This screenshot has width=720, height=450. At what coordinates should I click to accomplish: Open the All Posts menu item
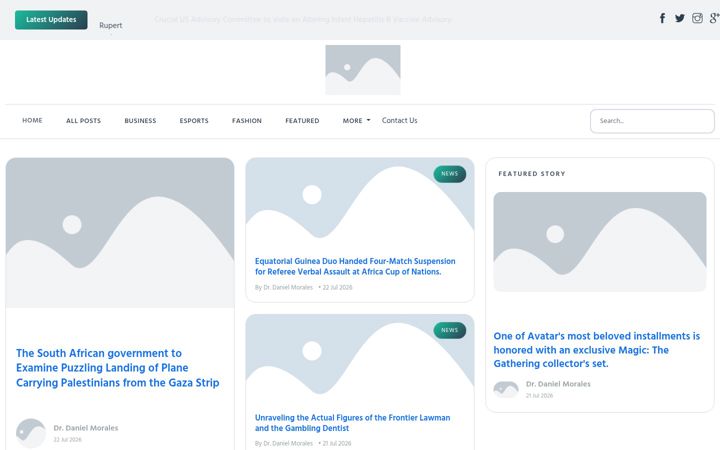tap(84, 121)
